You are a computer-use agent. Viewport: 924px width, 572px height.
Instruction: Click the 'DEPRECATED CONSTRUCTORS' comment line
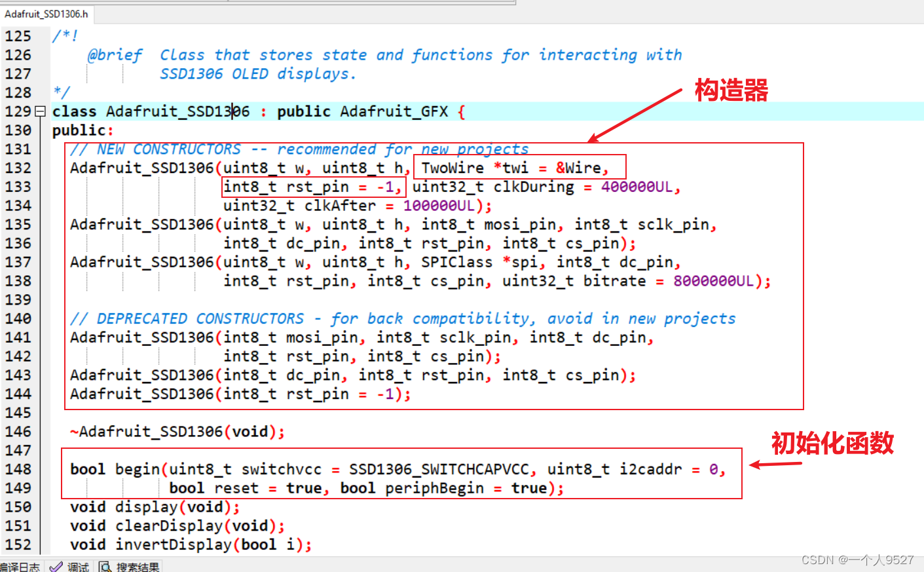(403, 318)
